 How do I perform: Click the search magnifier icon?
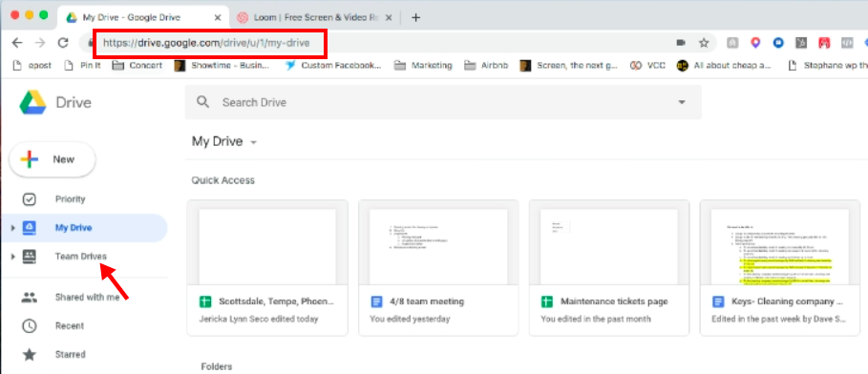point(203,102)
